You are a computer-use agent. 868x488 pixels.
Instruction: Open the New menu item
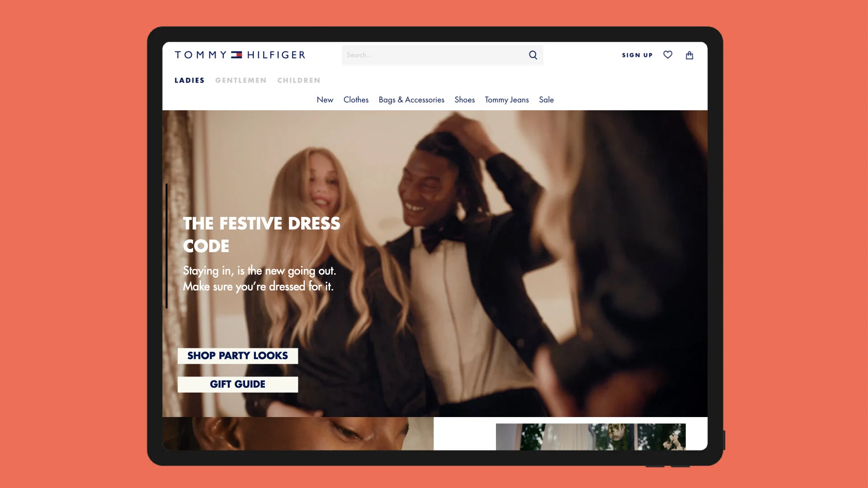(x=325, y=100)
